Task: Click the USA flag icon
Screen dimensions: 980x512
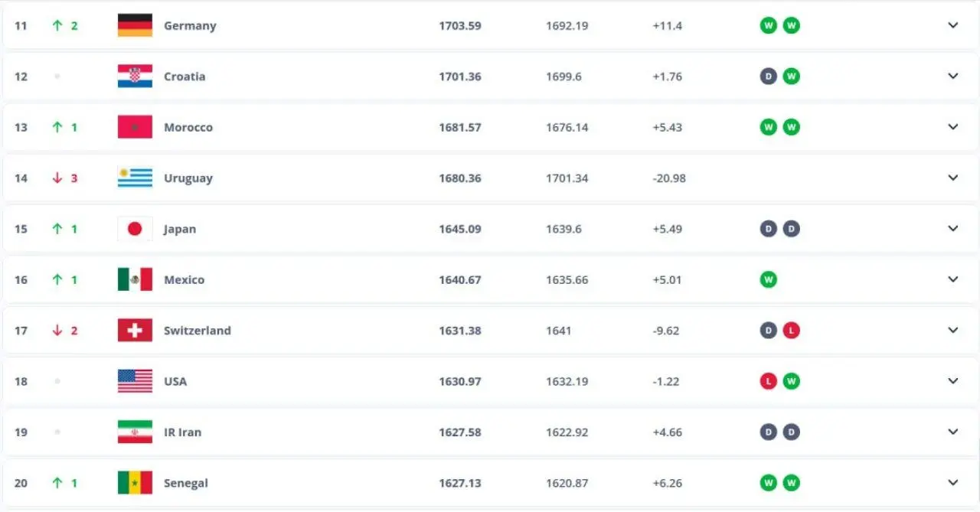Action: pos(135,381)
